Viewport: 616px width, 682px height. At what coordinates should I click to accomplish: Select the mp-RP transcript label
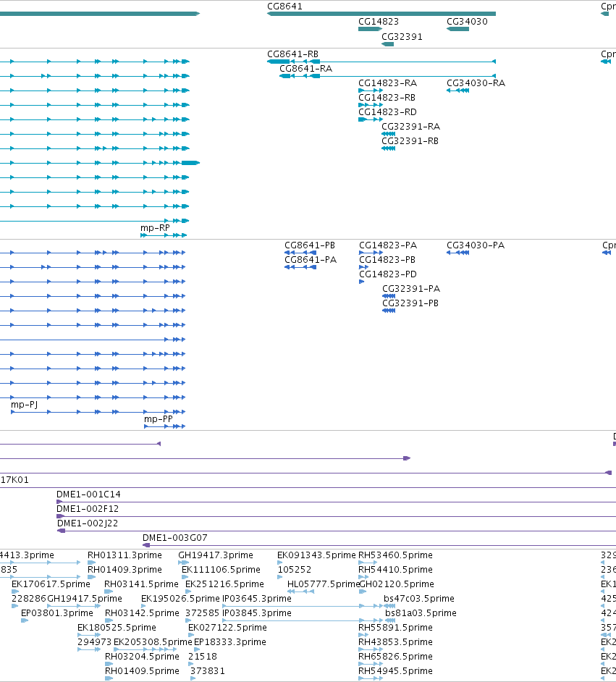tap(155, 227)
